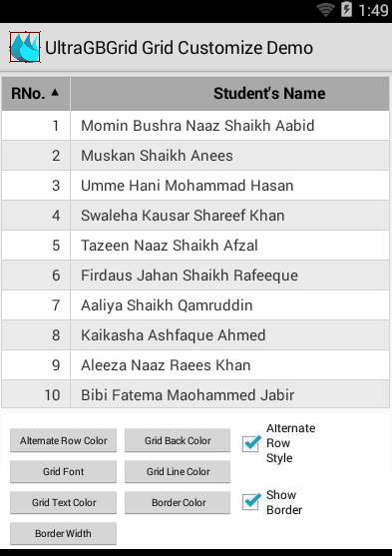Screen dimensions: 392x556
Task: Open the Alternate Row Color picker button
Action: click(63, 440)
